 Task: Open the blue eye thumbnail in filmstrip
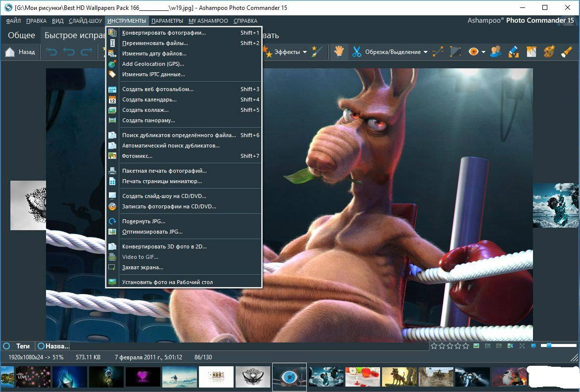[x=290, y=377]
